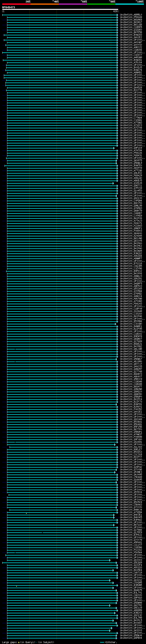Click hit label UniRef100_A7RJG4
146x644 pixels.
(x=131, y=63)
